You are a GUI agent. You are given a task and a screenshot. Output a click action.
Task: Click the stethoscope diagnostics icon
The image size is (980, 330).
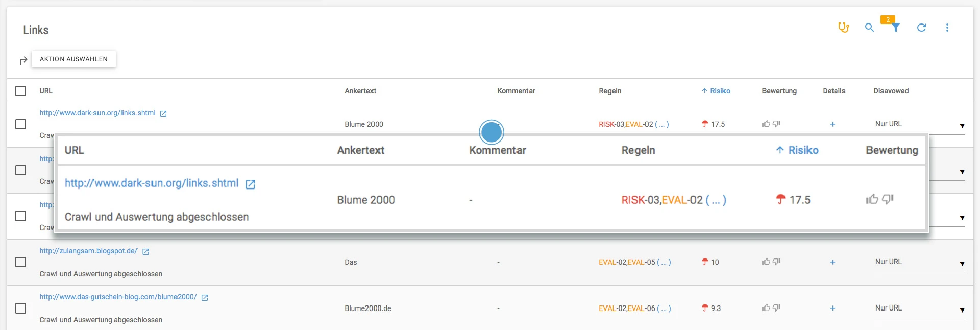843,28
